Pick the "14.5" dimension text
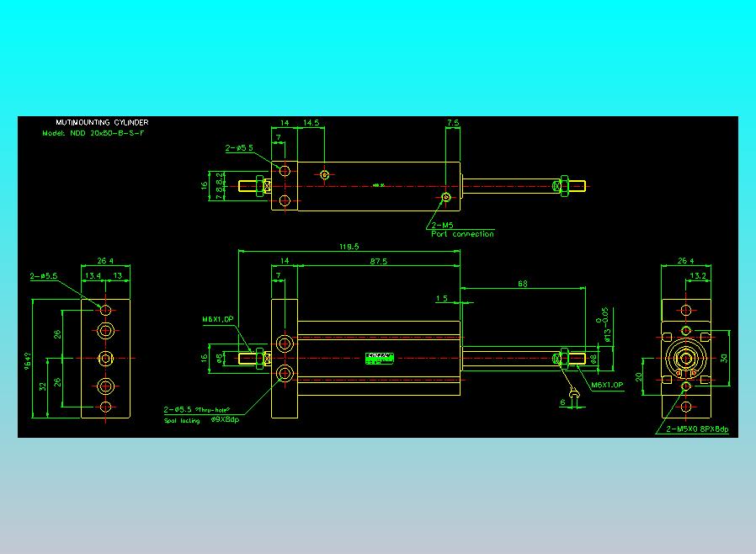The image size is (756, 554). [311, 122]
